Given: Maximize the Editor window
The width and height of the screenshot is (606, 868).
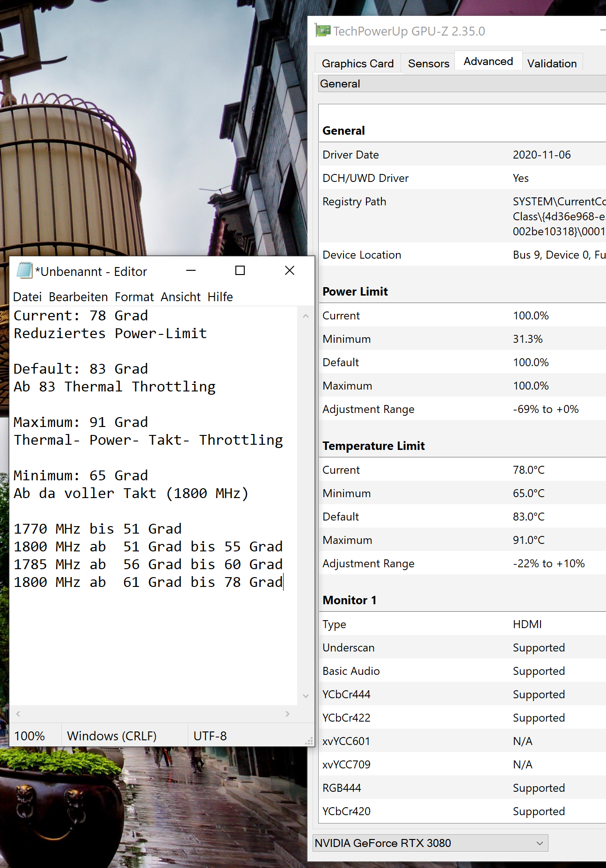Looking at the screenshot, I should (x=240, y=271).
